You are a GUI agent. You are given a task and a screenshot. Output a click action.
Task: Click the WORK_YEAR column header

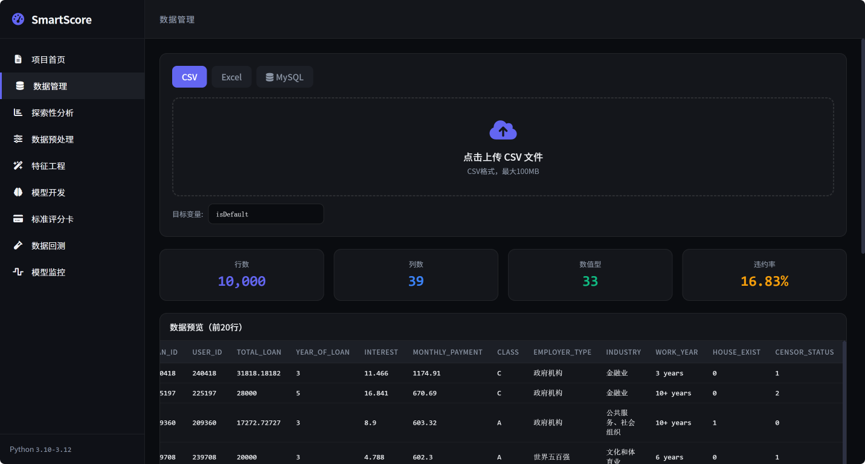(676, 352)
